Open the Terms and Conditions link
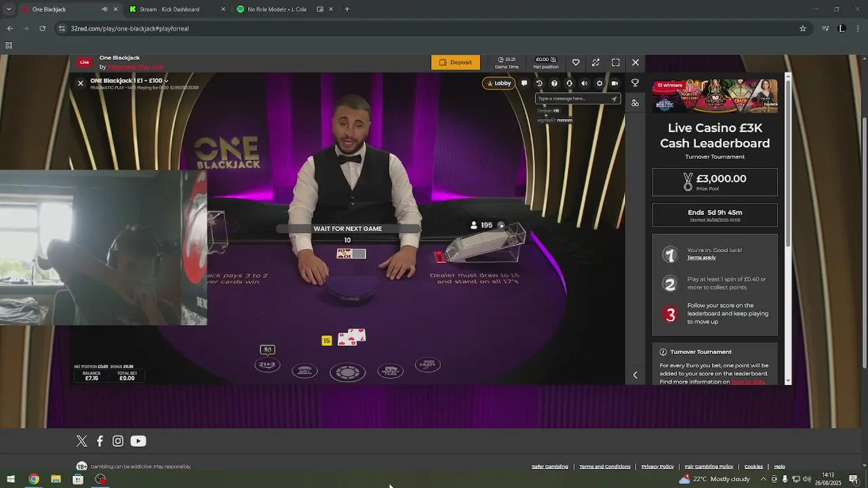 (605, 466)
